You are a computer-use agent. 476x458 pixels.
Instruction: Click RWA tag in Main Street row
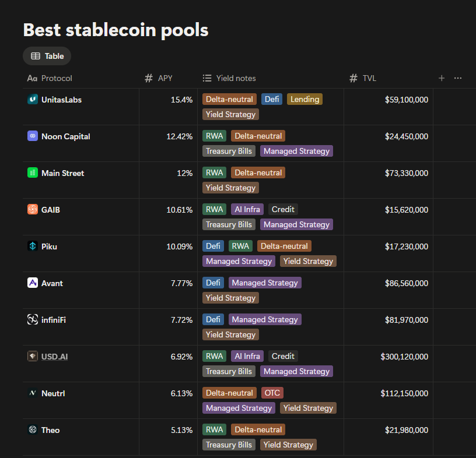coord(214,172)
